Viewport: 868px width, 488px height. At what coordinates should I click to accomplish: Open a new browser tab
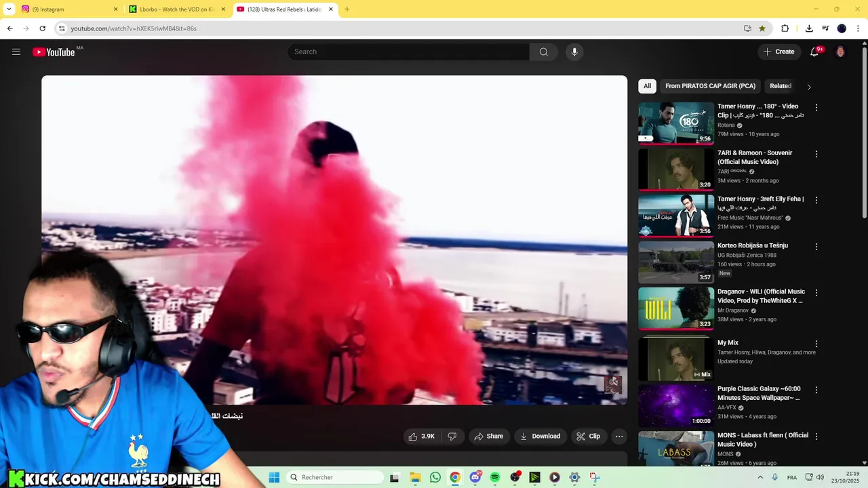[x=347, y=9]
